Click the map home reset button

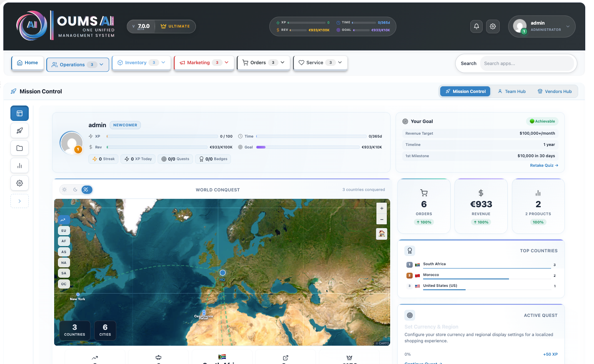pyautogui.click(x=381, y=234)
